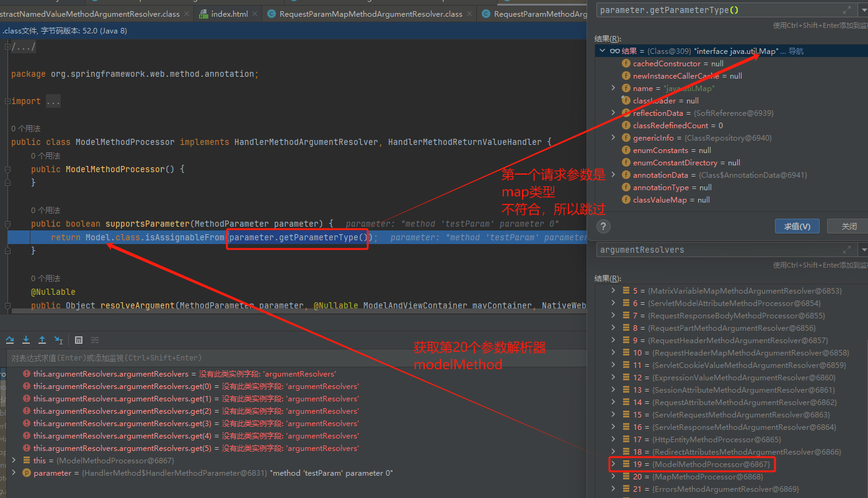
Task: Expand element 20 MapMethodProcessor
Action: tap(613, 477)
